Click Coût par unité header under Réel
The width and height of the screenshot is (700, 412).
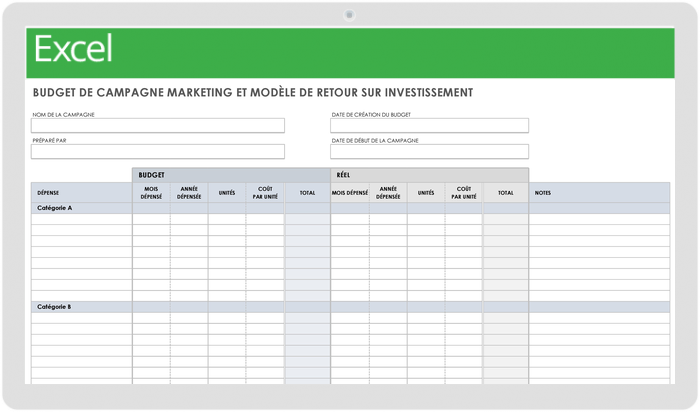point(464,193)
